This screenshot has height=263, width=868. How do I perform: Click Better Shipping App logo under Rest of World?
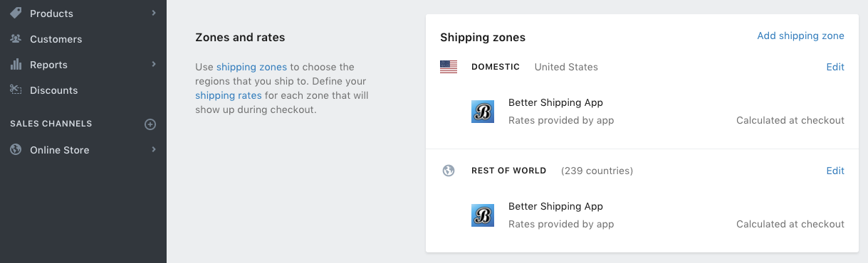coord(483,215)
